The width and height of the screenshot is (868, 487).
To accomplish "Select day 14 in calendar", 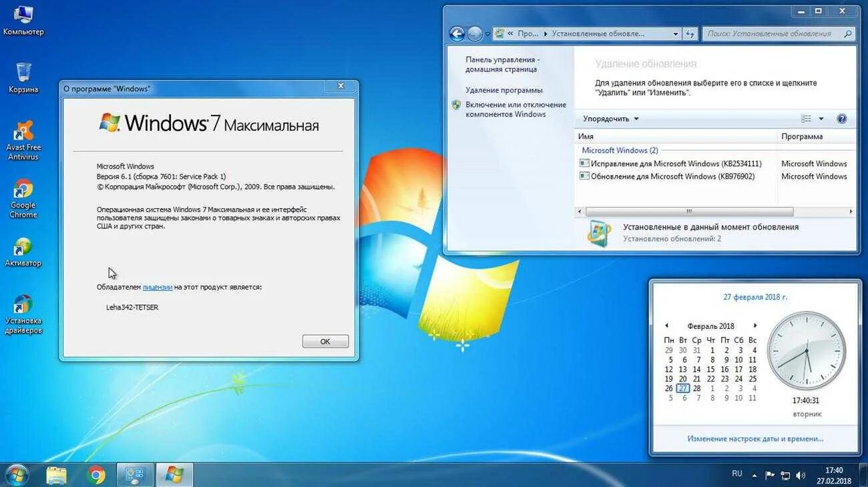I will coord(696,369).
